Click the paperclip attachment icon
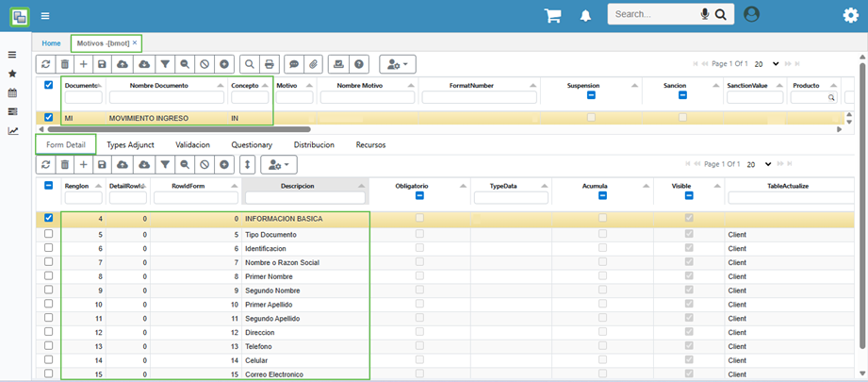Viewport: 868px width, 382px height. [x=313, y=64]
